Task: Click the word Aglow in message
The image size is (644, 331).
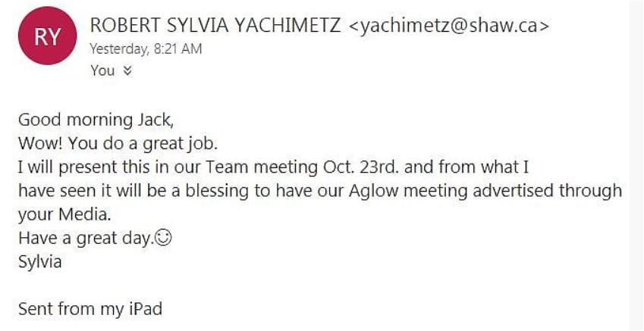Action: pos(373,190)
